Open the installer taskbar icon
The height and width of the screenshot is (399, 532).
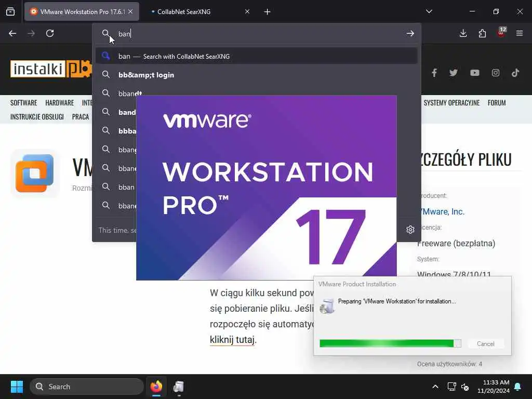click(179, 387)
